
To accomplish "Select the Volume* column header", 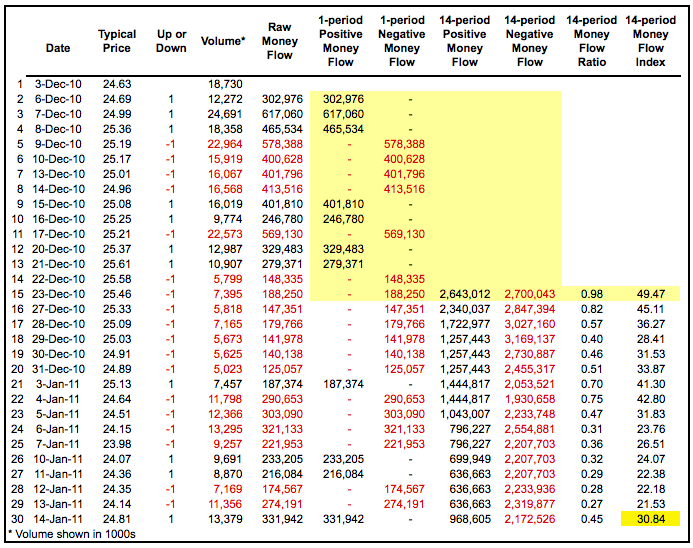I will pos(223,41).
